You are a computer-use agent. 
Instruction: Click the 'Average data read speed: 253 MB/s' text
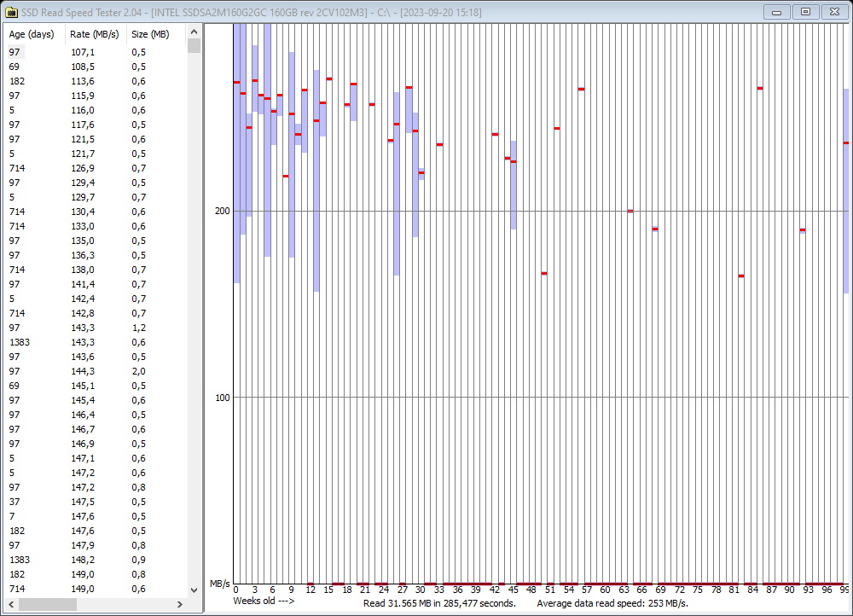[612, 603]
